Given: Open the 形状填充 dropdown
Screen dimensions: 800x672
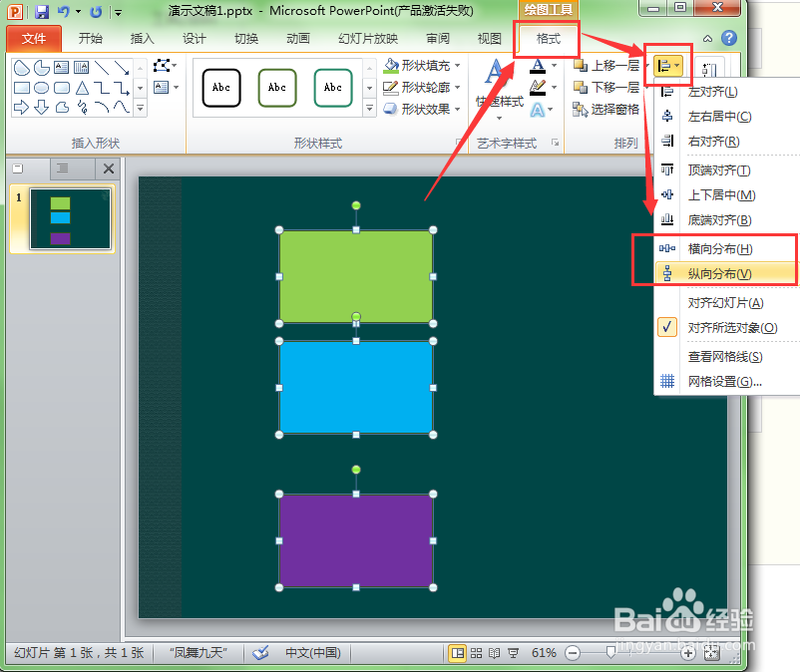Looking at the screenshot, I should [421, 65].
